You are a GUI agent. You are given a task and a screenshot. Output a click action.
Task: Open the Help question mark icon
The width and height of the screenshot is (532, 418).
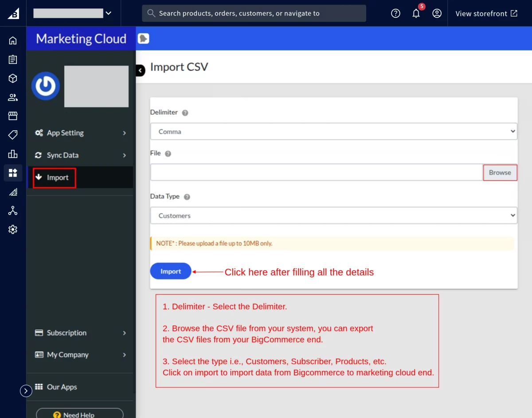click(395, 13)
